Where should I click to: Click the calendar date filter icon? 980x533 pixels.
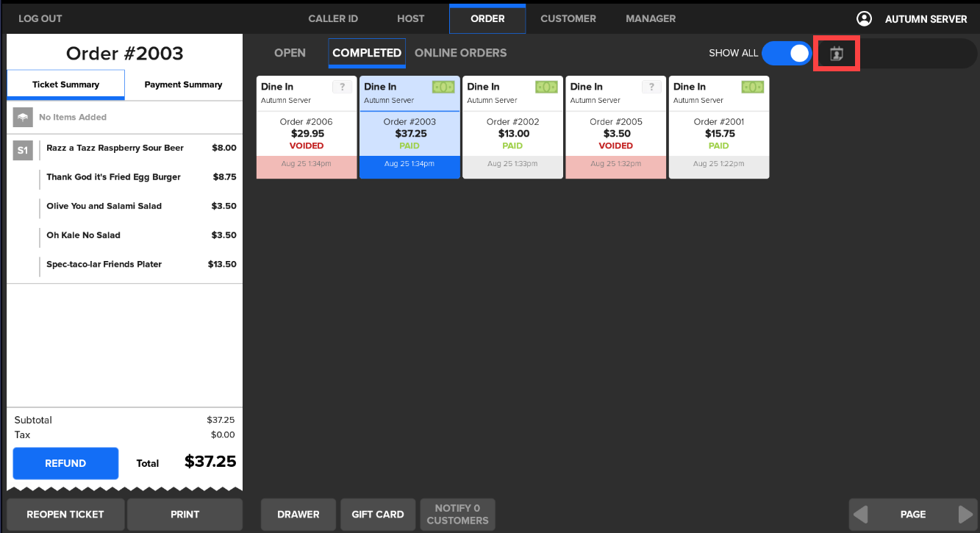point(836,54)
